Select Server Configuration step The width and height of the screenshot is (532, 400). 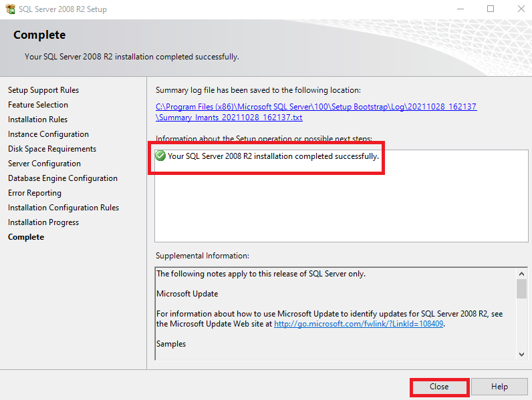pyautogui.click(x=44, y=164)
